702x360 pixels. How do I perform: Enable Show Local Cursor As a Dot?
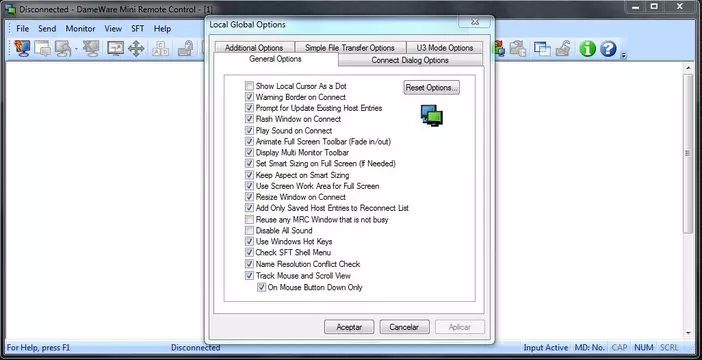(x=249, y=86)
